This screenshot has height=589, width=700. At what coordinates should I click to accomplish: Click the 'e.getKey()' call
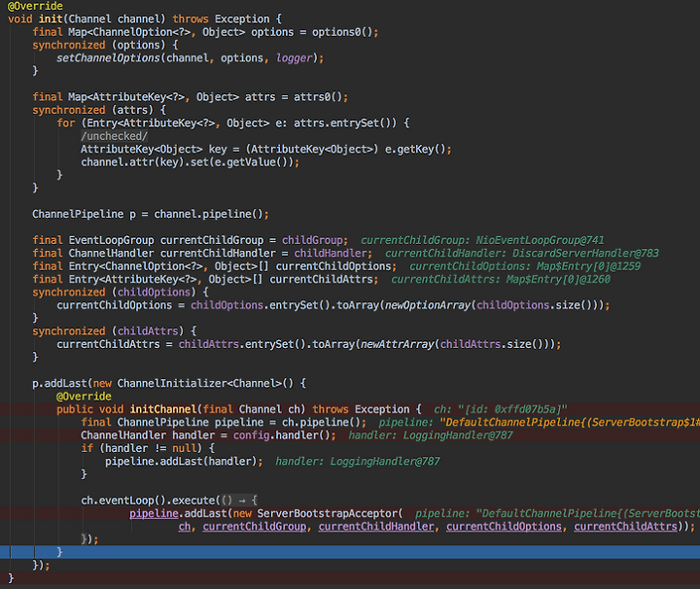(415, 149)
